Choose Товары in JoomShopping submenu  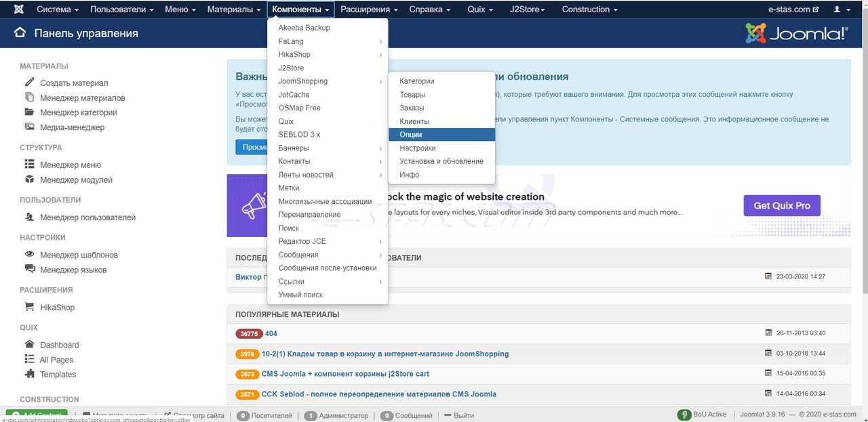pyautogui.click(x=441, y=94)
